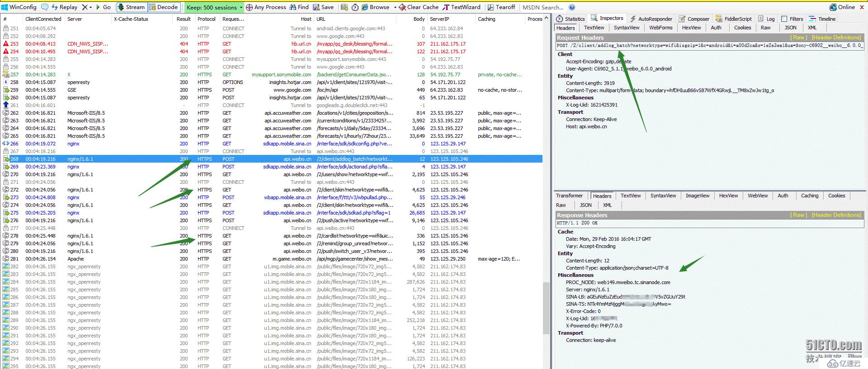868x369 pixels.
Task: Open the Timeline tab
Action: tap(822, 19)
